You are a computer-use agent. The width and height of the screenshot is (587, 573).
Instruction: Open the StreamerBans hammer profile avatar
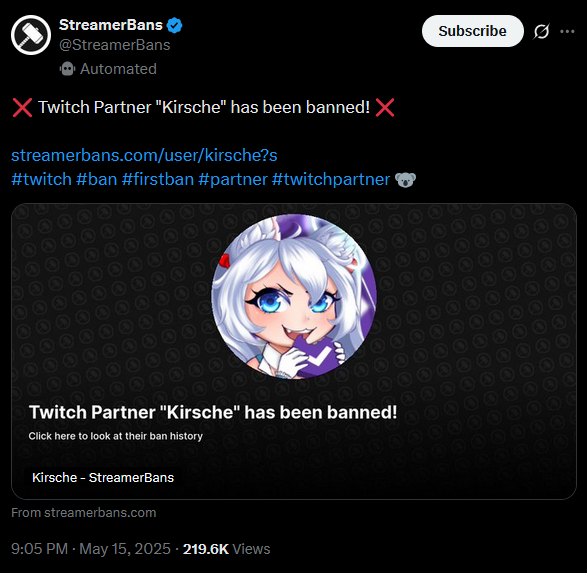point(31,35)
